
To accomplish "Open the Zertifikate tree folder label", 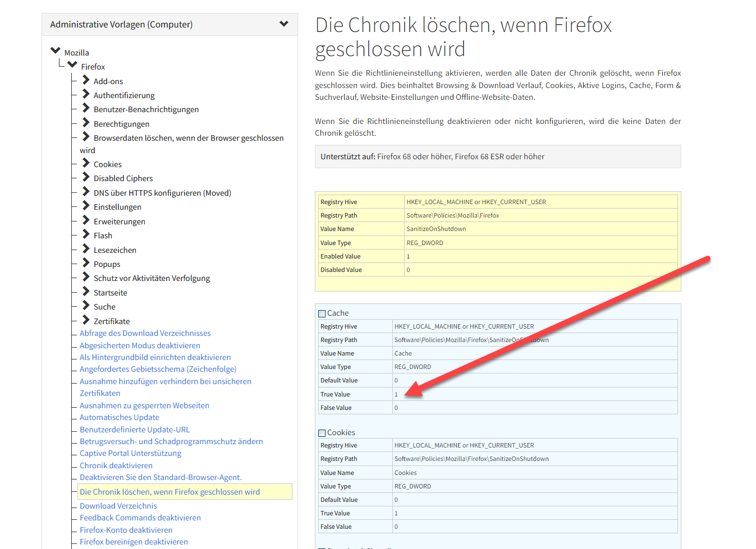I will (x=112, y=321).
